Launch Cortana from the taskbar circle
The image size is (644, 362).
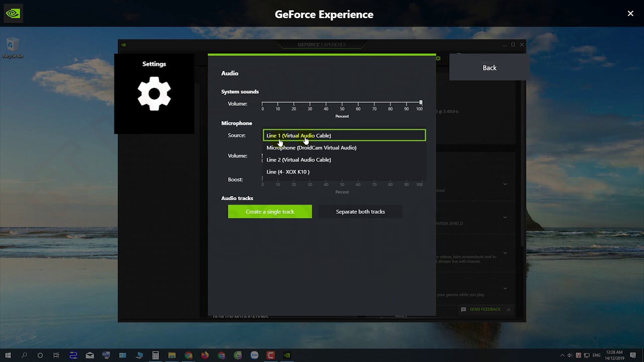pos(40,355)
